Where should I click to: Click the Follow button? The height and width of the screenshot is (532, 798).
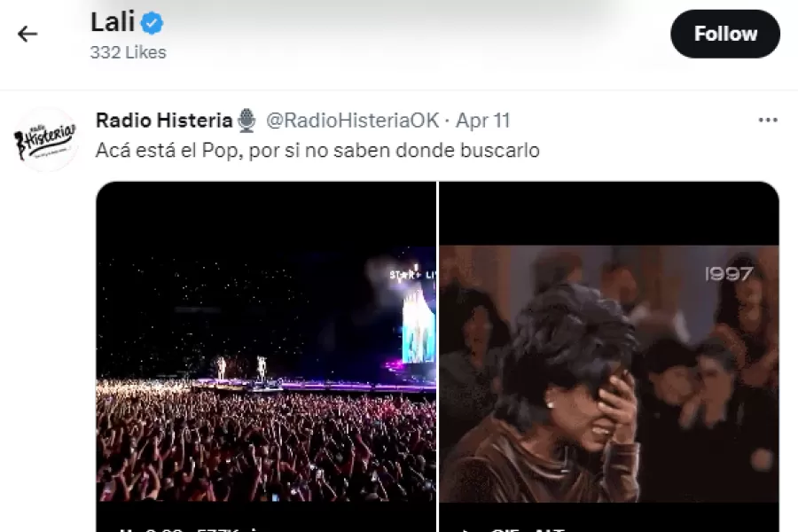[x=725, y=34]
